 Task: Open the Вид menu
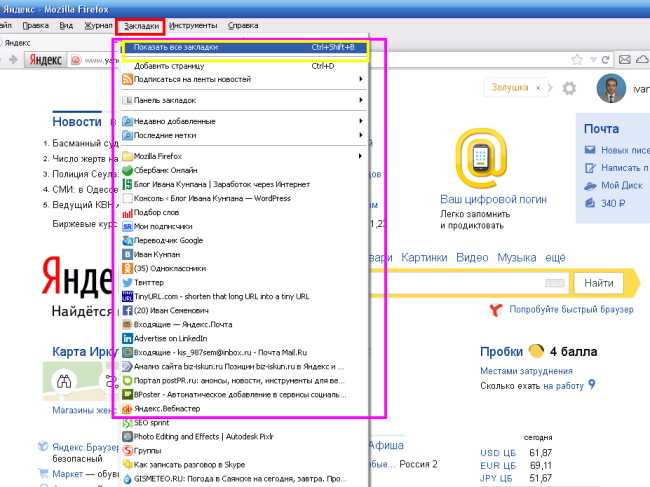66,26
